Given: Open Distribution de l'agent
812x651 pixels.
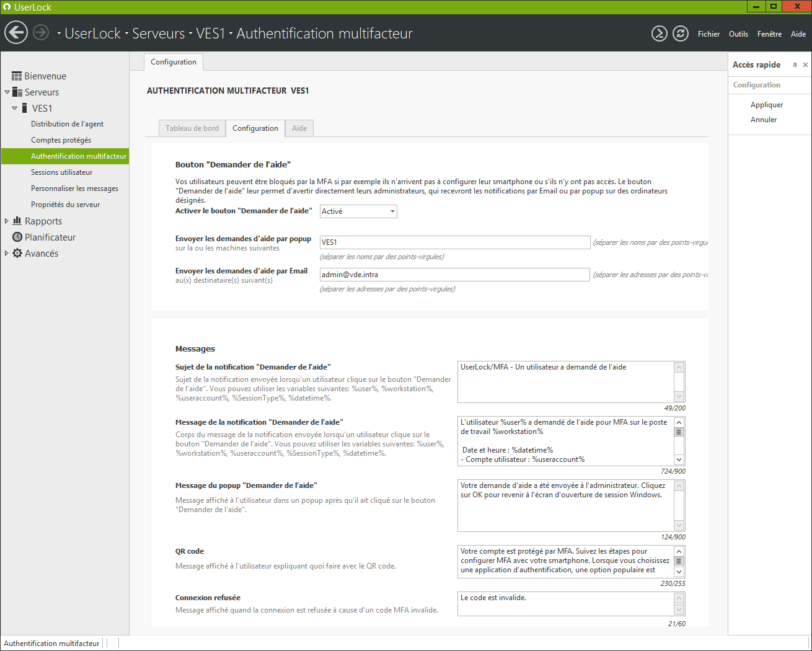Looking at the screenshot, I should click(x=67, y=124).
